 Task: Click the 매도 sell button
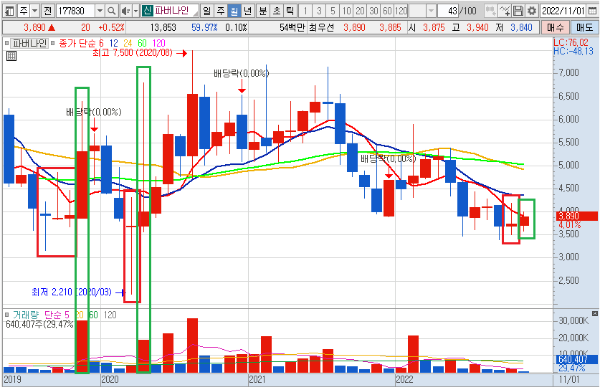click(x=584, y=28)
